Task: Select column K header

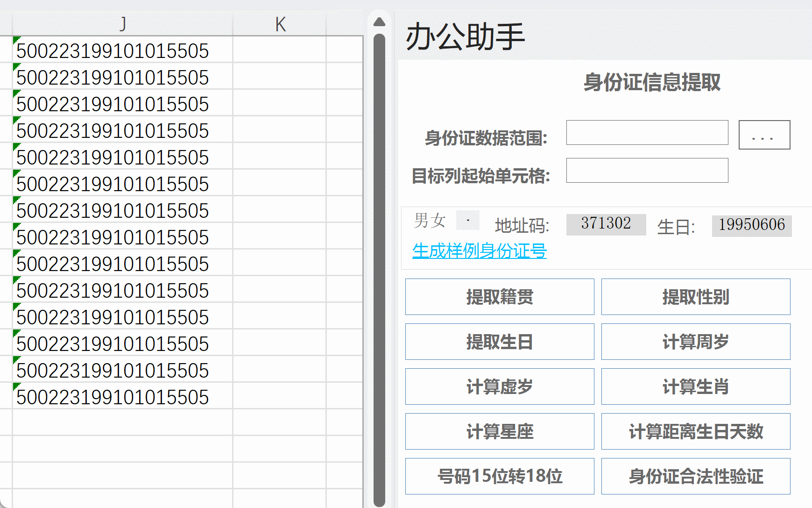Action: point(280,24)
